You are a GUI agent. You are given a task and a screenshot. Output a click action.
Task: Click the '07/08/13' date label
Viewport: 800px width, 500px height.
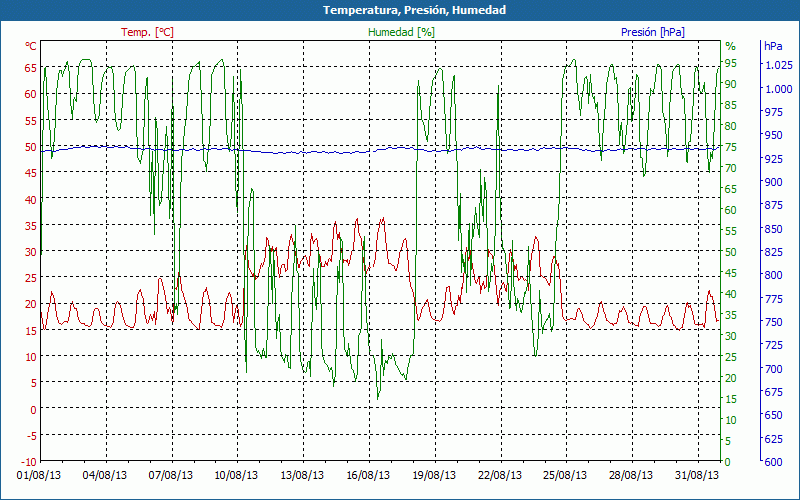click(x=171, y=476)
